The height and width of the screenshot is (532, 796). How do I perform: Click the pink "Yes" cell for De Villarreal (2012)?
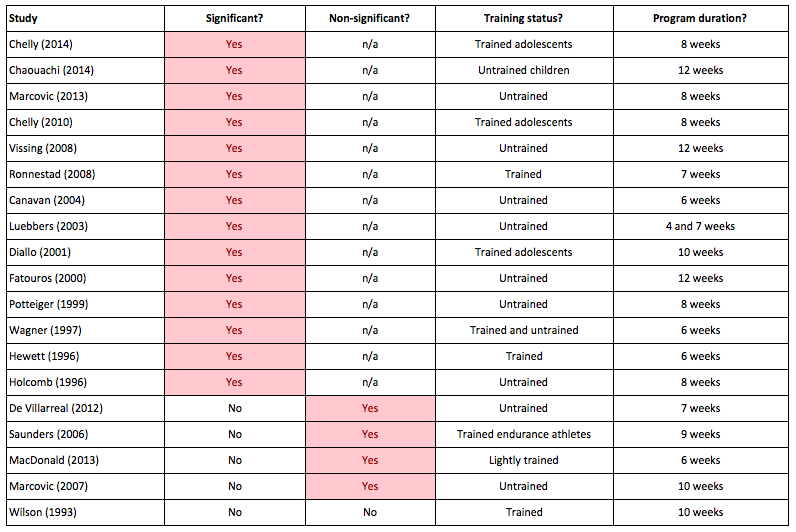(x=369, y=408)
